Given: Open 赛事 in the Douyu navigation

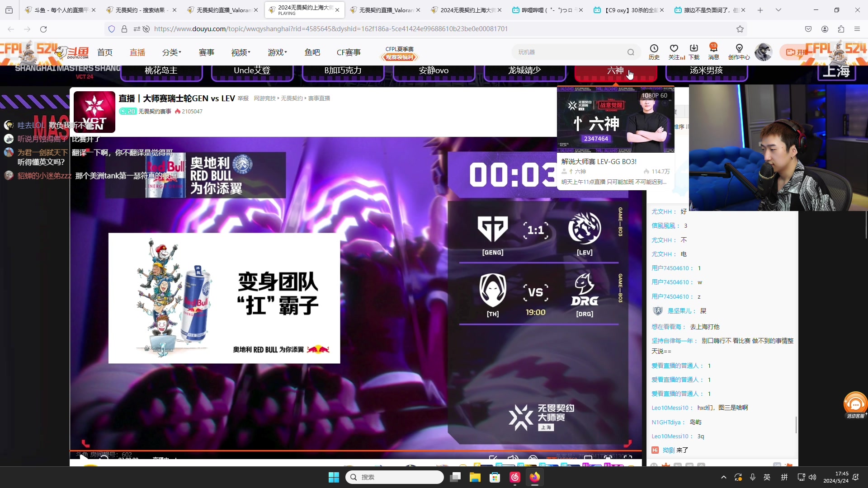Looking at the screenshot, I should 207,52.
